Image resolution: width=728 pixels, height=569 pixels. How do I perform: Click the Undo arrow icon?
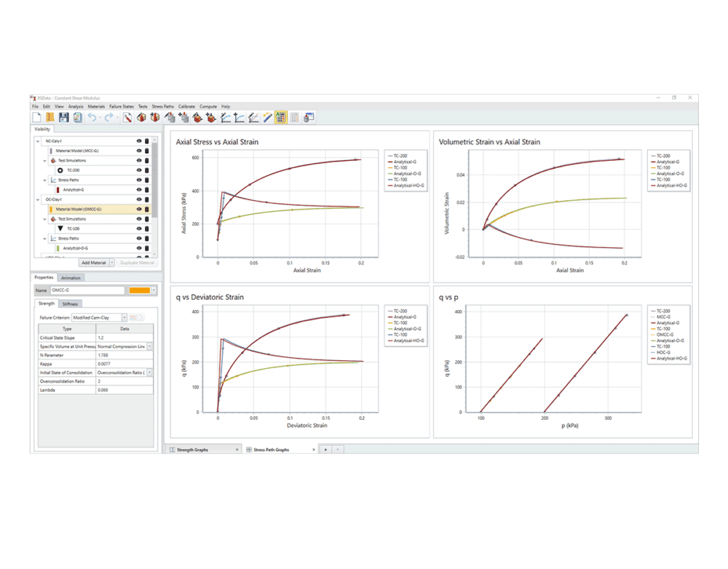click(x=92, y=117)
